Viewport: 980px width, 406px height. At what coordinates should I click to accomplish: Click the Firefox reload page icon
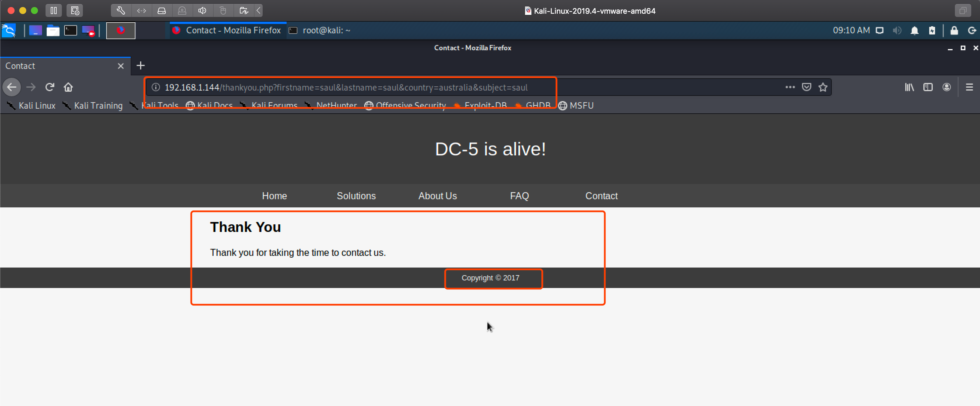click(49, 87)
